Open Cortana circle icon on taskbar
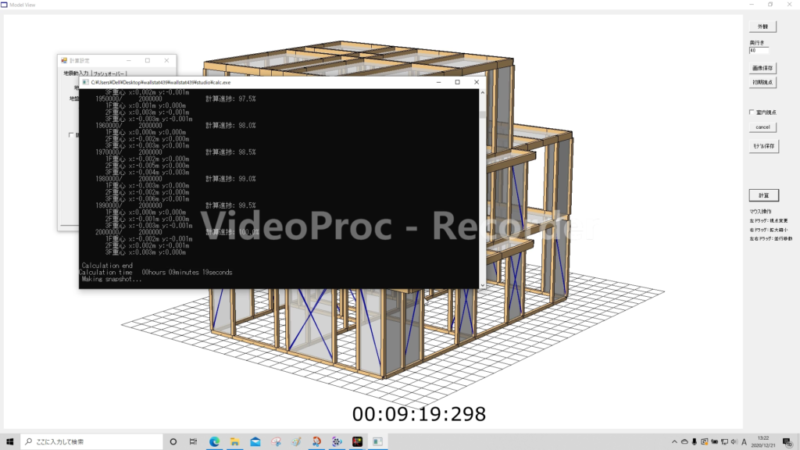The image size is (800, 450). point(173,441)
